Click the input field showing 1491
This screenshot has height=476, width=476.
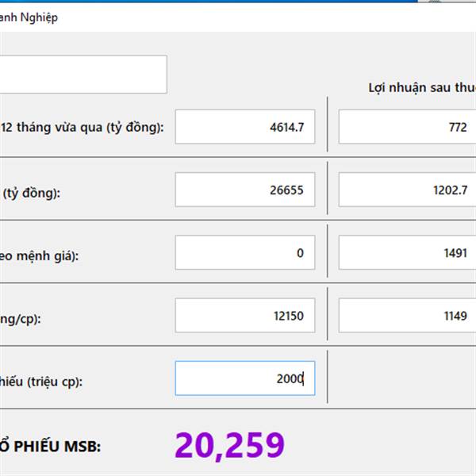pyautogui.click(x=407, y=252)
